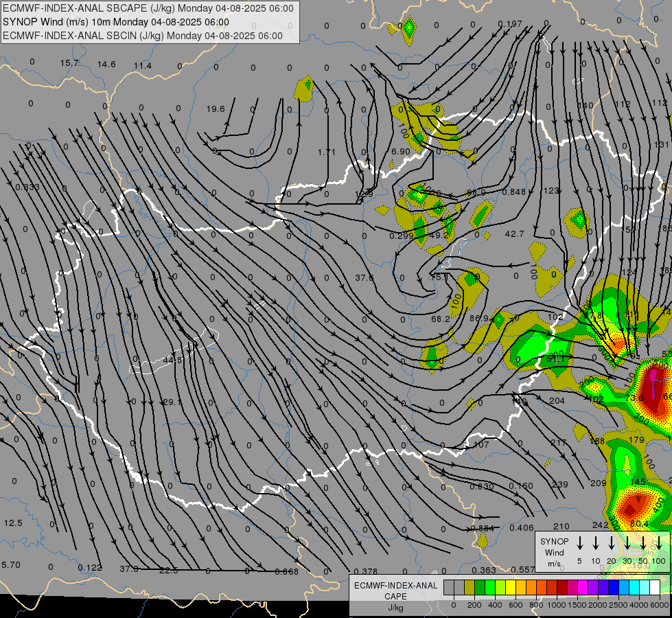Click the 239 value on the map

(560, 484)
